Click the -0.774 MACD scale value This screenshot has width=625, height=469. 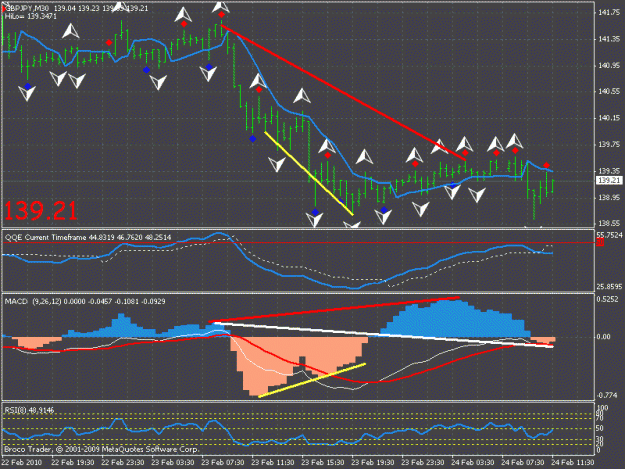[x=607, y=395]
